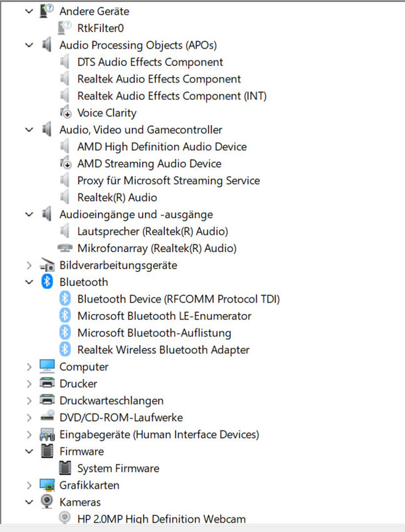Viewport: 405px width, 532px height.
Task: Click the Firmware chip icon
Action: click(x=47, y=451)
